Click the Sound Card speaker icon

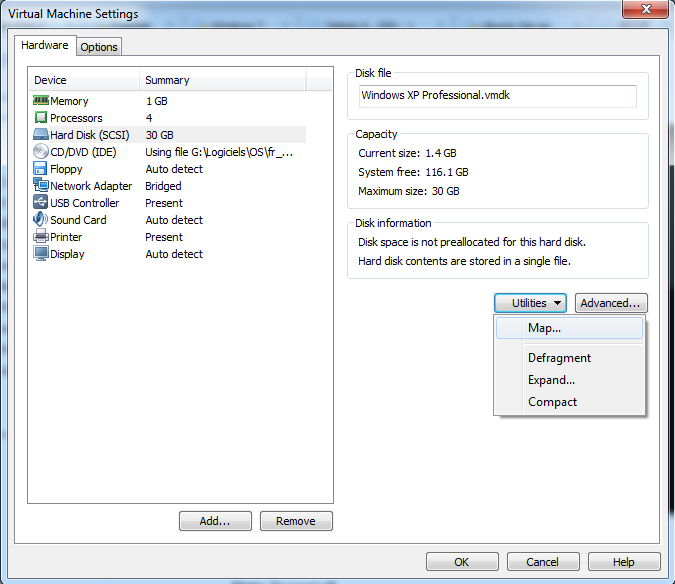click(x=40, y=219)
